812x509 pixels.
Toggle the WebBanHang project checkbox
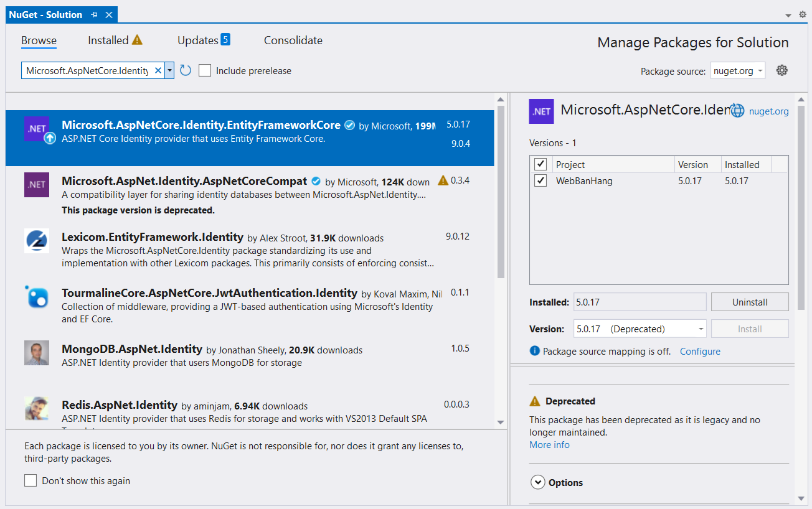pos(541,181)
